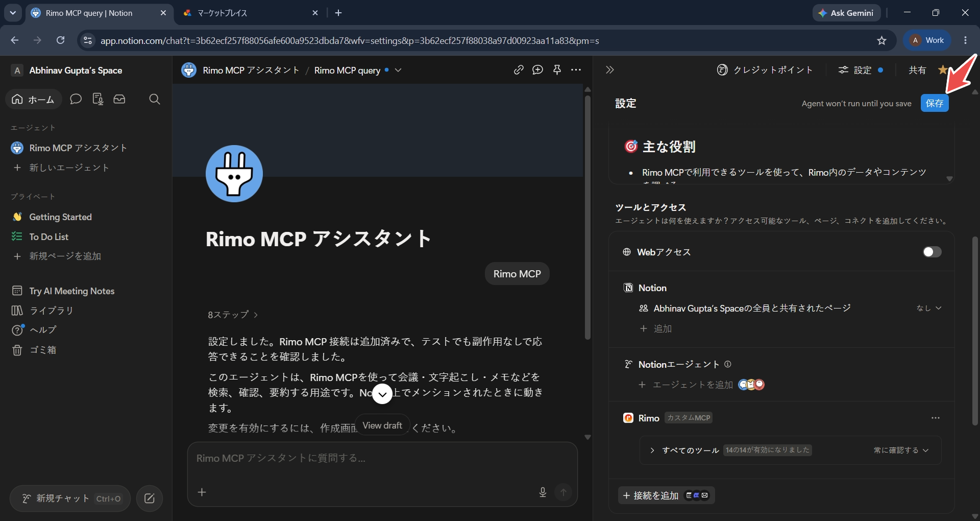
Task: Go back with the browser back arrow
Action: point(14,40)
